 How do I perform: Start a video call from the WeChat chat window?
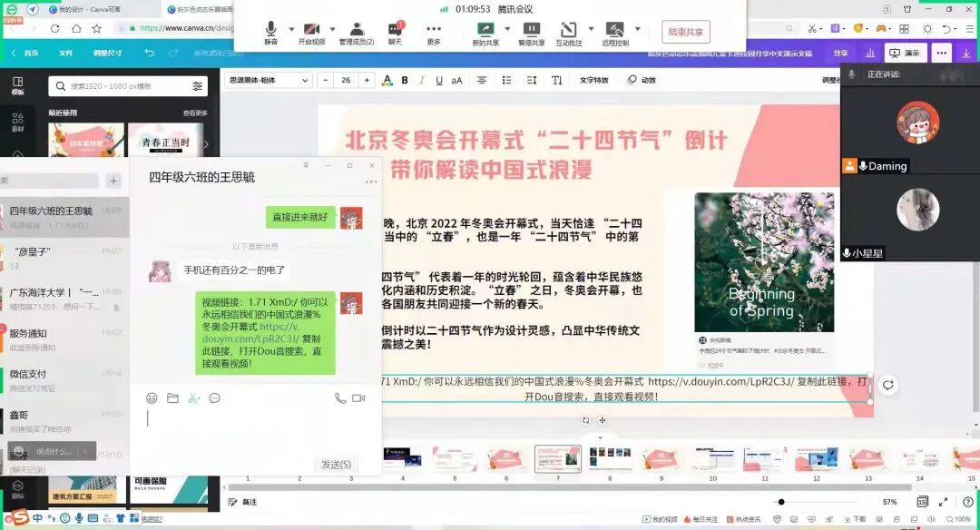pyautogui.click(x=358, y=397)
